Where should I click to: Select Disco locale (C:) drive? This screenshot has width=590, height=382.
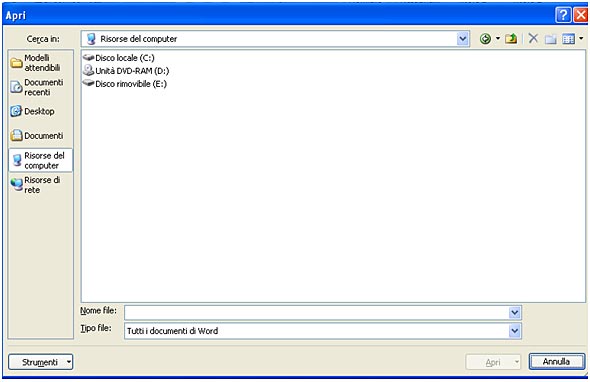pos(119,58)
